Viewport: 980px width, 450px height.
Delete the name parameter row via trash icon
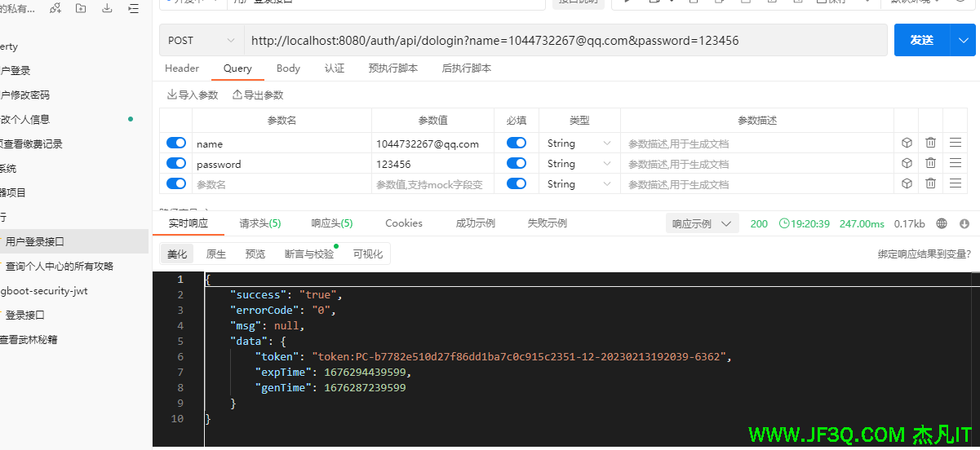coord(930,143)
